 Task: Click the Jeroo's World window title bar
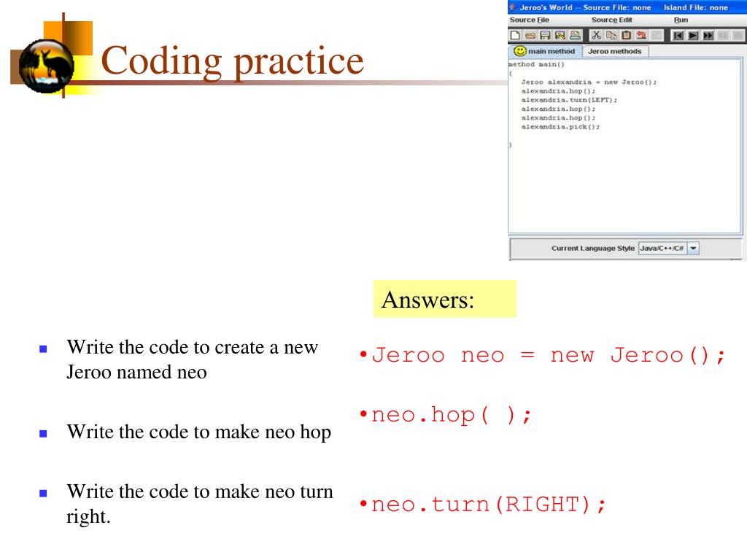tap(627, 7)
